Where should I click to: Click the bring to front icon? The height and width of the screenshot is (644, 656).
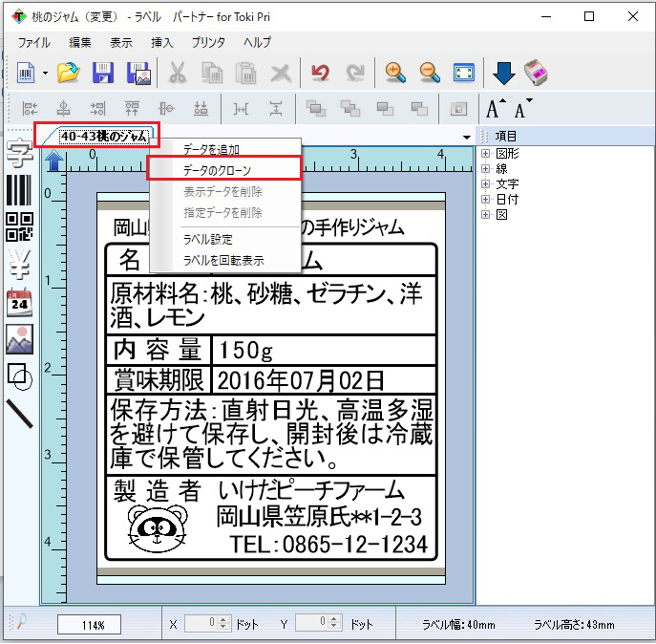coord(316,109)
